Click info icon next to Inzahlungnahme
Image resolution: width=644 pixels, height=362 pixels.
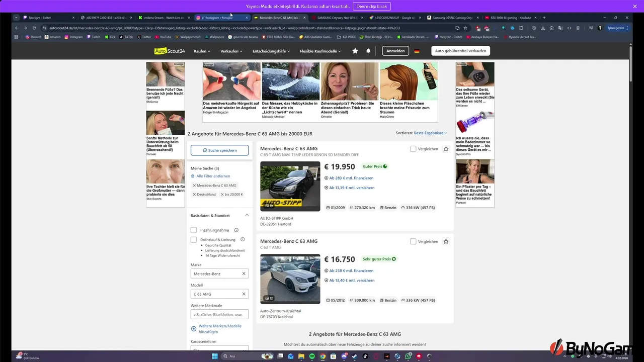click(236, 230)
